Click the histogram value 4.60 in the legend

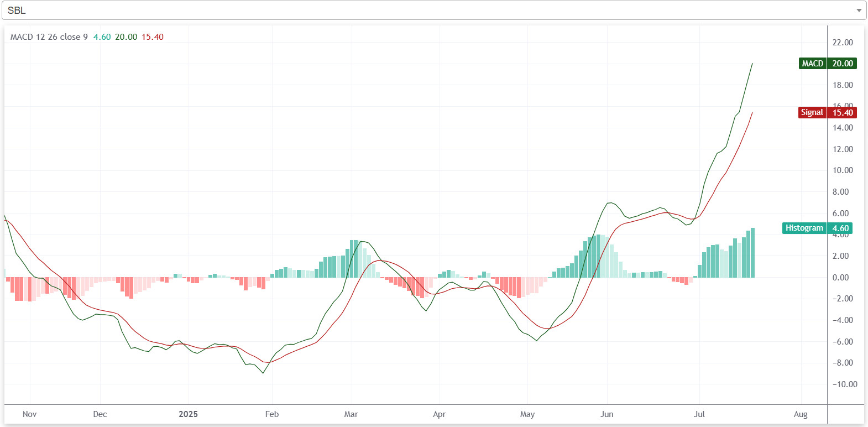[x=102, y=37]
